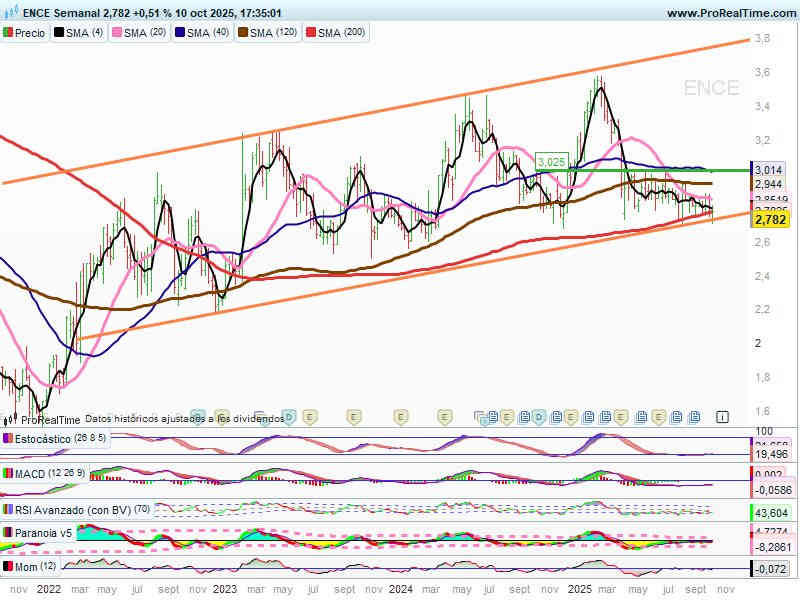Click the Precio legend button

pos(25,33)
